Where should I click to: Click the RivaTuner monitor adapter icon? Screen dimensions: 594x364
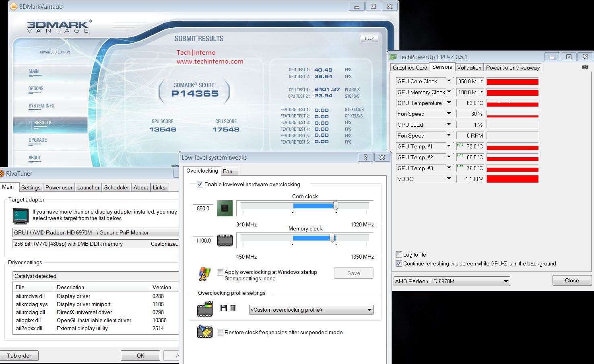pyautogui.click(x=21, y=216)
